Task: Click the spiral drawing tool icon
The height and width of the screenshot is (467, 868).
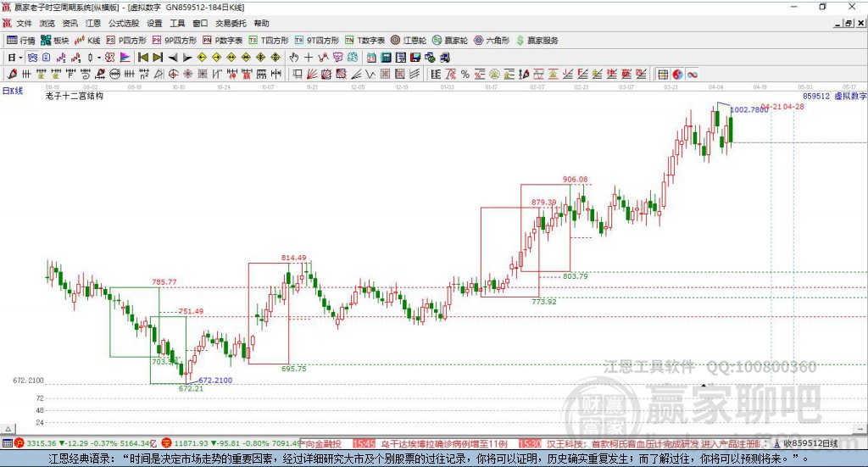Action: 86,74
